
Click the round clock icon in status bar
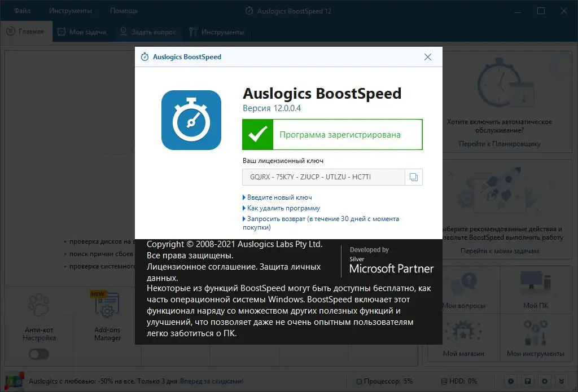[x=511, y=381]
